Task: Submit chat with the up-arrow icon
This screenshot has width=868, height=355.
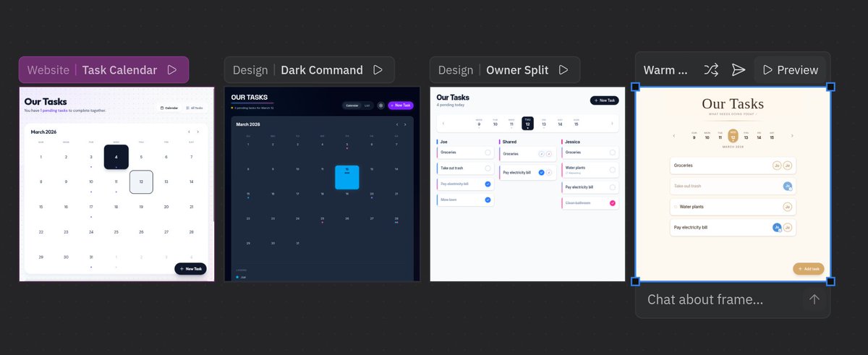Action: pos(814,299)
